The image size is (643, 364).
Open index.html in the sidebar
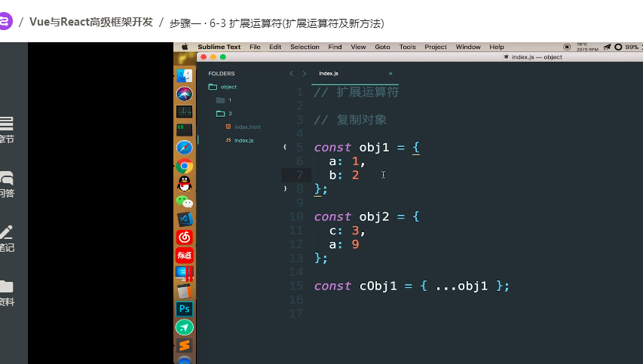(243, 127)
